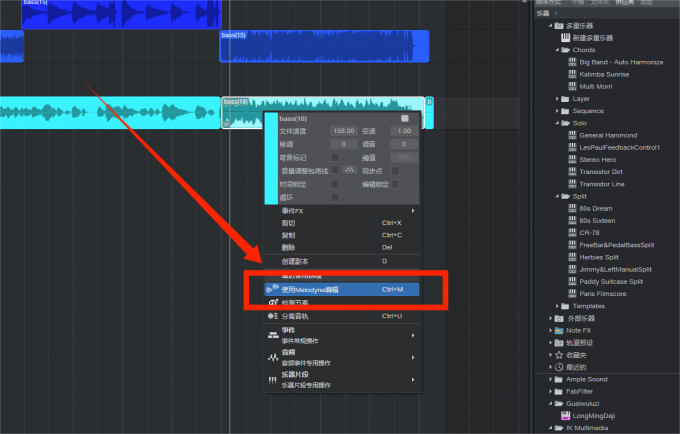Screen dimensions: 680x434
Task: Choose 复制 from the context menu
Action: (x=342, y=235)
